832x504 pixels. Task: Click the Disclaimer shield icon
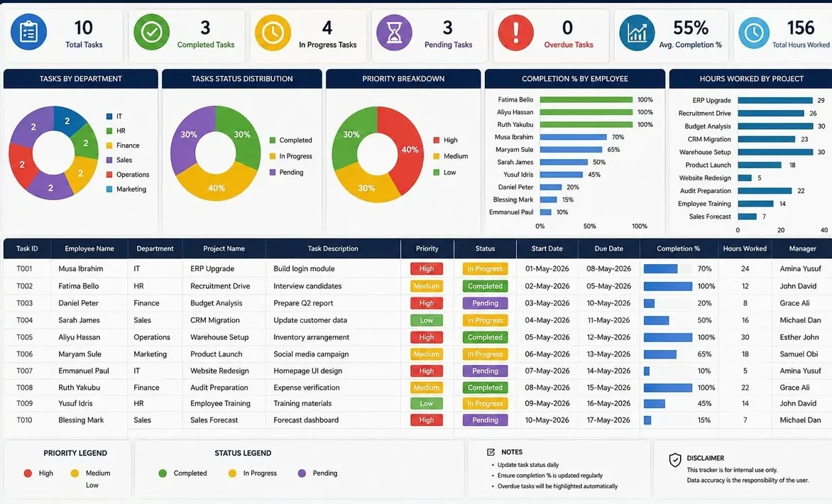tap(675, 460)
